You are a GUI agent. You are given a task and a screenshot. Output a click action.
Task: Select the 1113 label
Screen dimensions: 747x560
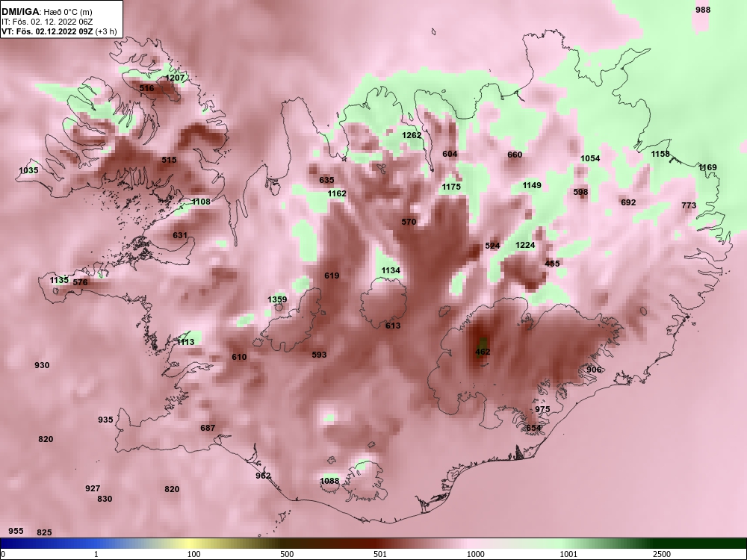(x=185, y=343)
